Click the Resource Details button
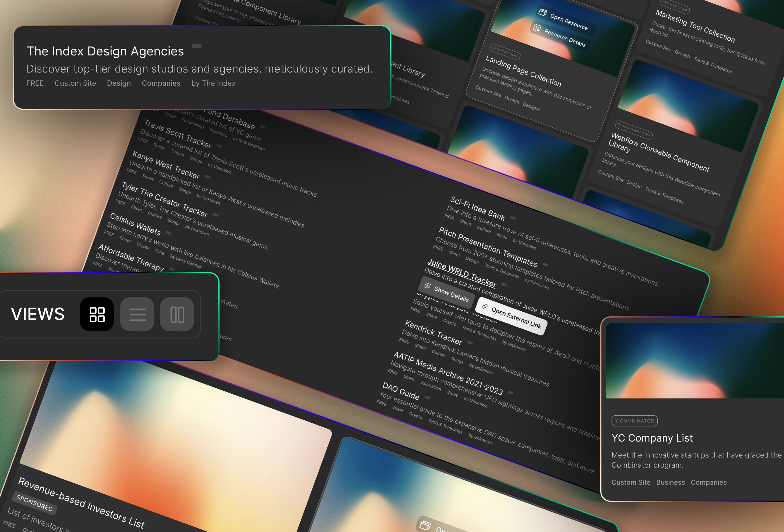 point(560,37)
